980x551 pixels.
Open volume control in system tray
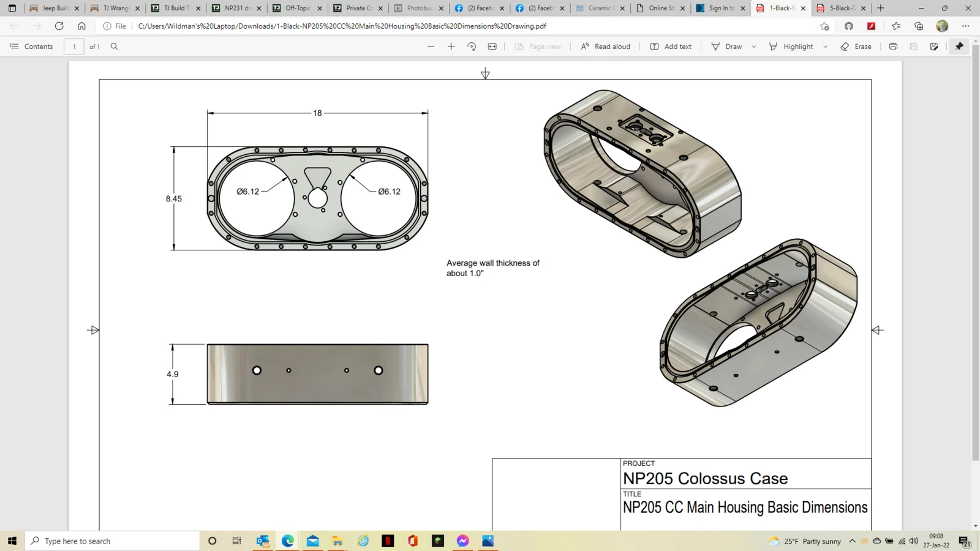tap(914, 541)
